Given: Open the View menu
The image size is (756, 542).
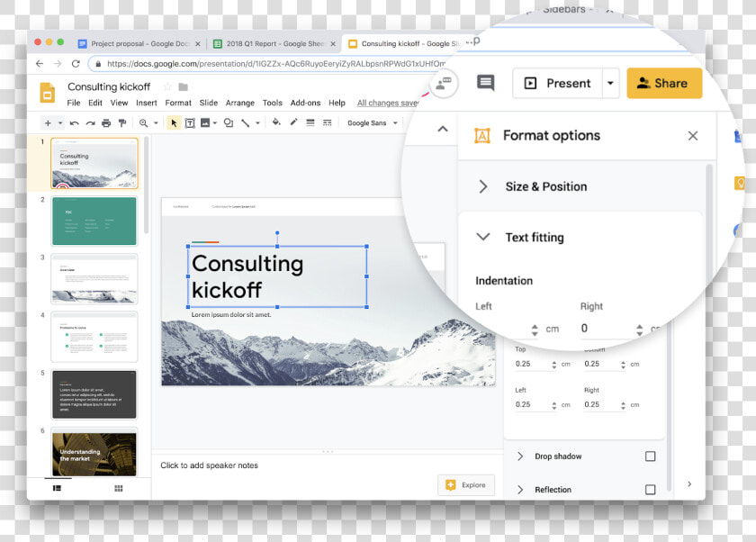Looking at the screenshot, I should (x=119, y=103).
